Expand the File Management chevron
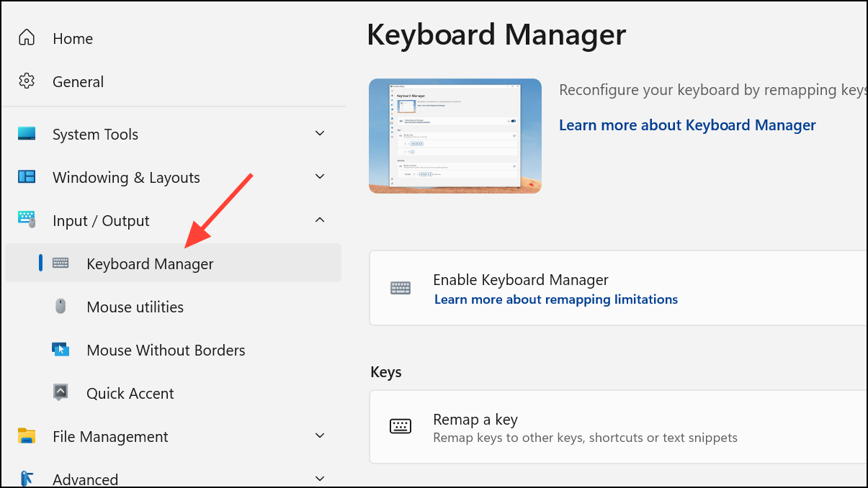This screenshot has height=488, width=868. click(321, 436)
